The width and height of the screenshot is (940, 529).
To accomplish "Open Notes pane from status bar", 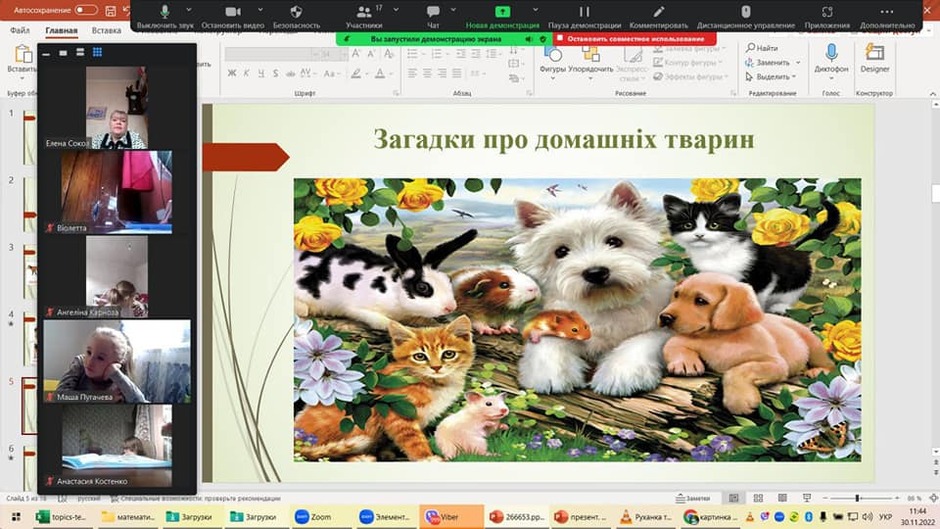I will pos(693,498).
